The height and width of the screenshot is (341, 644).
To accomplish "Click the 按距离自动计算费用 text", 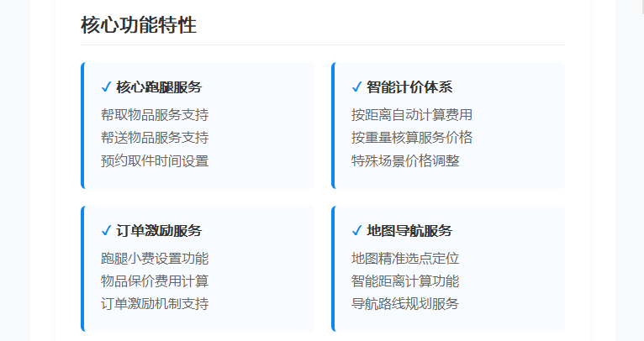I will tap(412, 114).
